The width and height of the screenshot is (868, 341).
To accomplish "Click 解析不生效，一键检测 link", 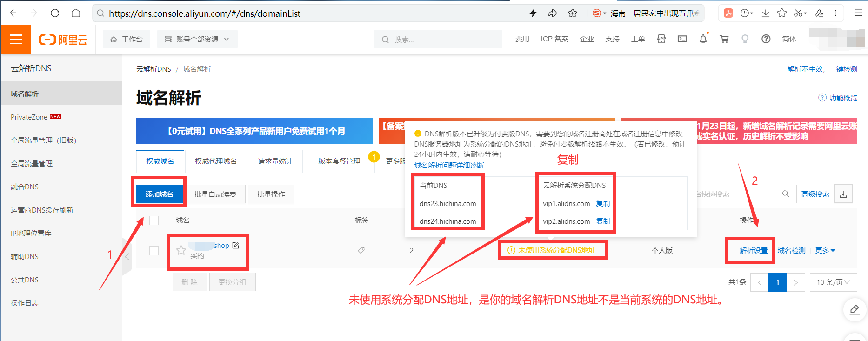I will click(x=822, y=69).
